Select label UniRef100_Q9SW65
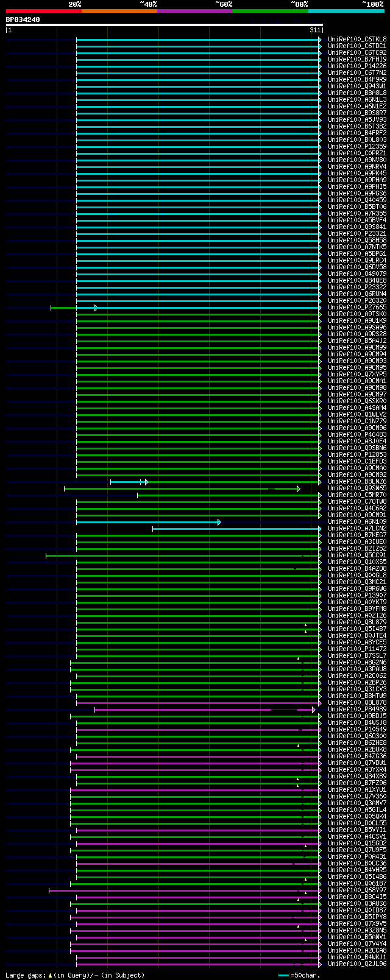Screen dimensions: 390x980 click(357, 488)
